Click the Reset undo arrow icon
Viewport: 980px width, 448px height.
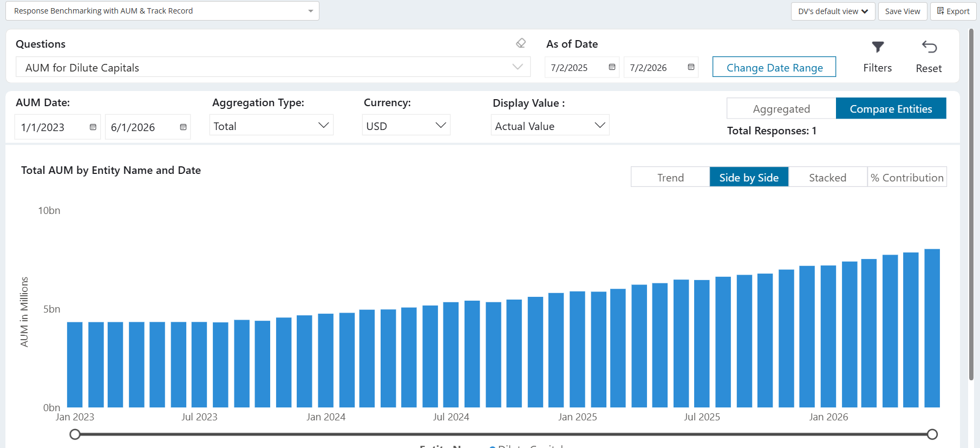pyautogui.click(x=929, y=47)
